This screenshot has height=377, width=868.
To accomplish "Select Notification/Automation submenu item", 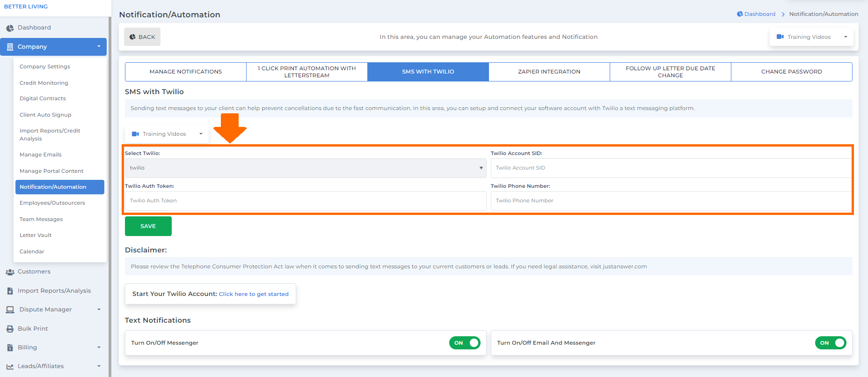I will (60, 187).
